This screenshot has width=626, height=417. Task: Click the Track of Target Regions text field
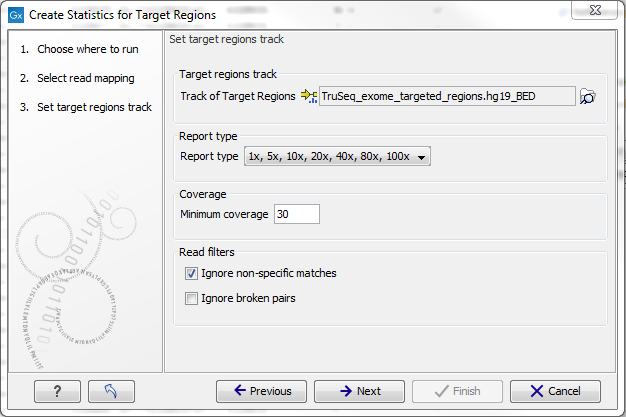pyautogui.click(x=447, y=96)
